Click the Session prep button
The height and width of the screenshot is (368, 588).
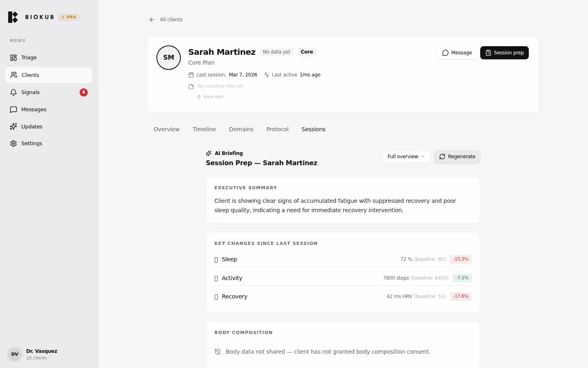pyautogui.click(x=504, y=53)
